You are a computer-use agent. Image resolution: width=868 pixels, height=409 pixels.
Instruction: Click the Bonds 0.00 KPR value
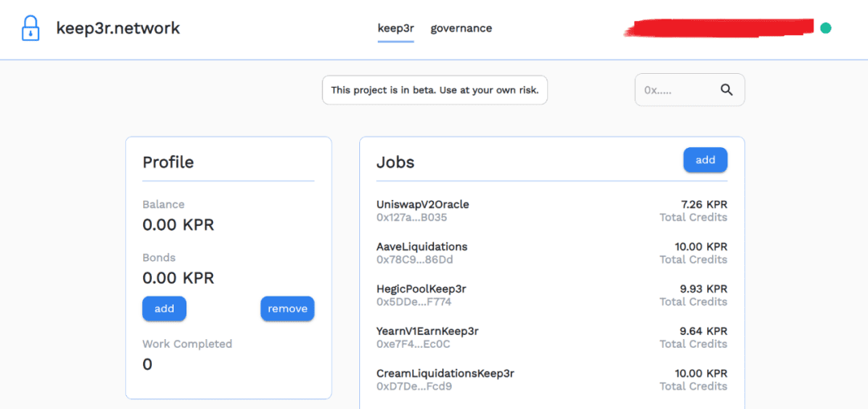[178, 277]
